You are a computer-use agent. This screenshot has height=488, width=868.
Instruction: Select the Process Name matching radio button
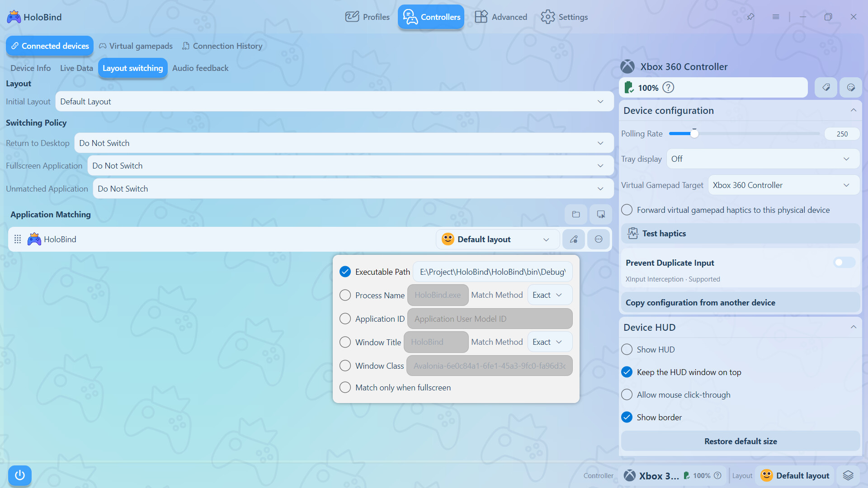click(x=345, y=295)
